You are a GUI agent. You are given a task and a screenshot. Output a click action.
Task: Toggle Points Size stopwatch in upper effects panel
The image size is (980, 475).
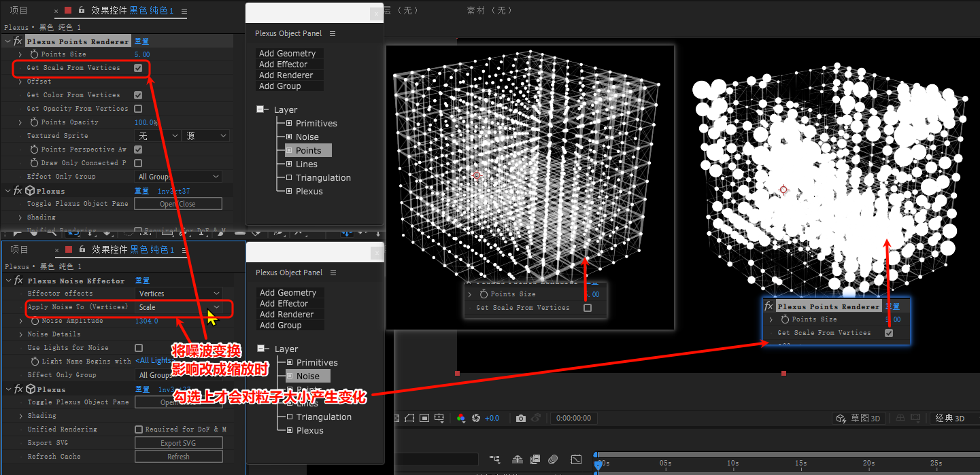(x=35, y=54)
